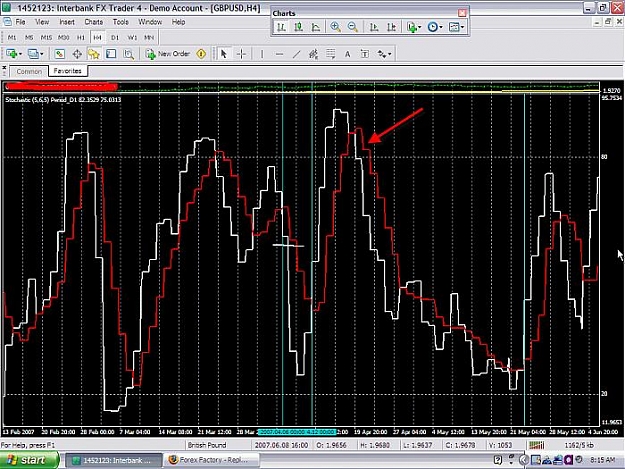Click the New Order button
This screenshot has height=469, width=625.
(168, 54)
